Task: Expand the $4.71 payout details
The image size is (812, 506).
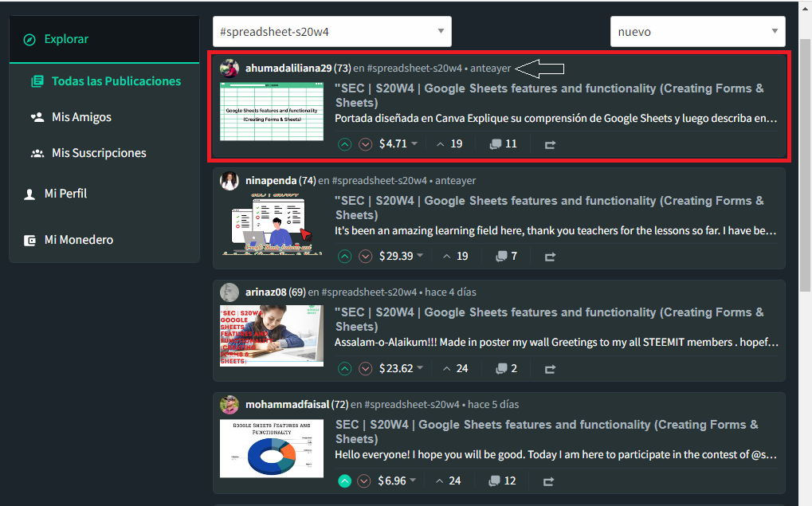Action: 398,144
